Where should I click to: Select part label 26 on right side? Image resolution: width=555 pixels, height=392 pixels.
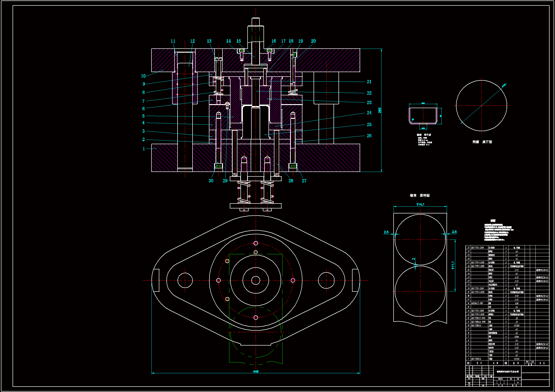[369, 136]
